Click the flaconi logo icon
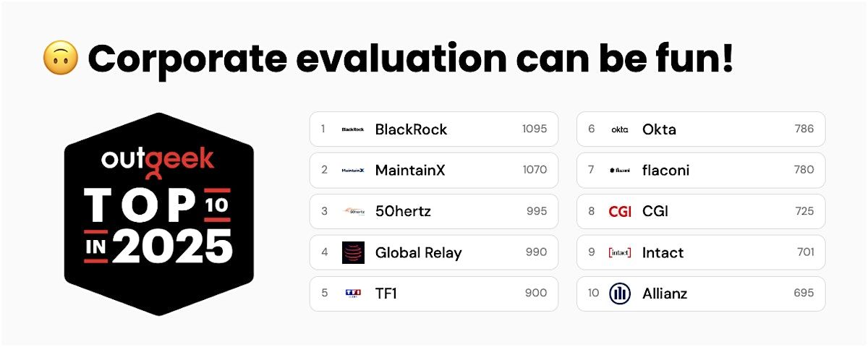Screen dimensions: 868x347 620,171
